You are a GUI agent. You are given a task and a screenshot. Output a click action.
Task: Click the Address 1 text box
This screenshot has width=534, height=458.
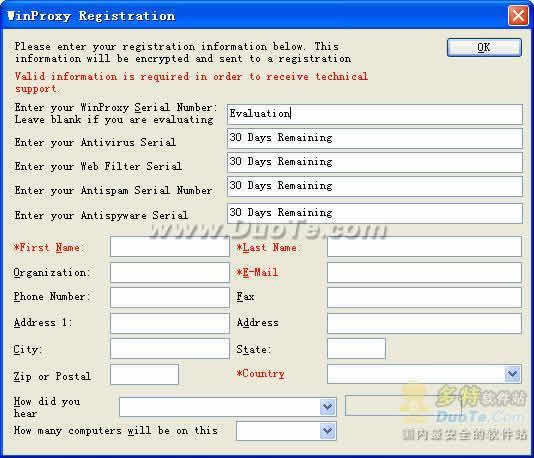tap(170, 323)
